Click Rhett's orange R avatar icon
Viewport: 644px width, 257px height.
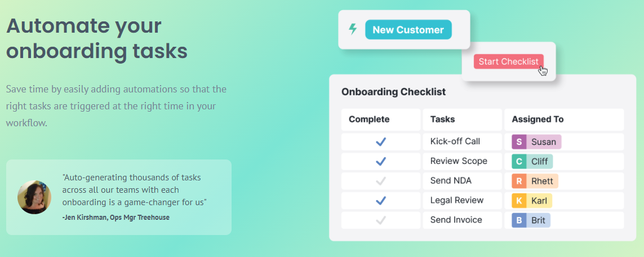coord(519,181)
